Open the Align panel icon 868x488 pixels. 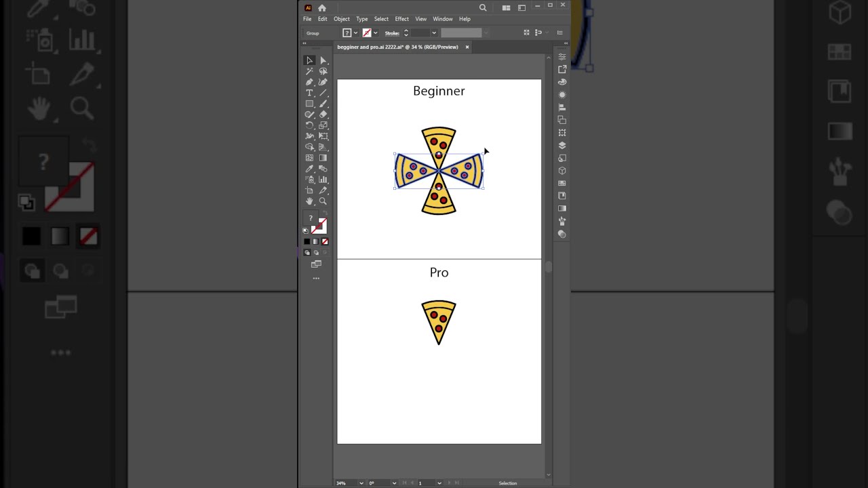(562, 107)
